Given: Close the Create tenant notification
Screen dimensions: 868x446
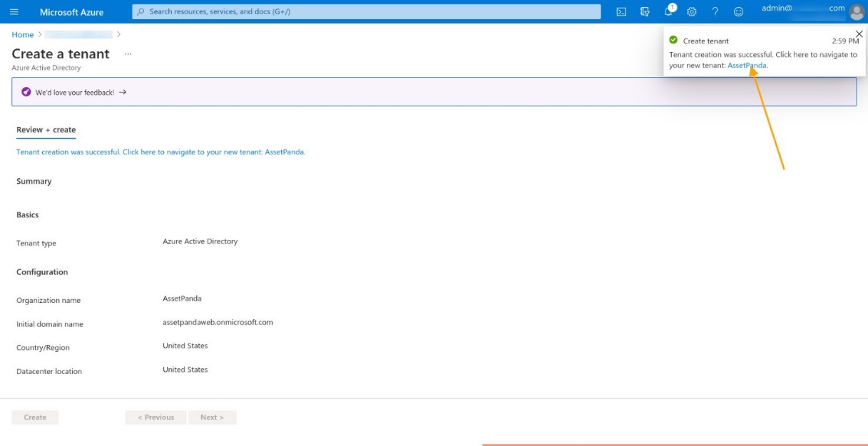Looking at the screenshot, I should tap(859, 33).
